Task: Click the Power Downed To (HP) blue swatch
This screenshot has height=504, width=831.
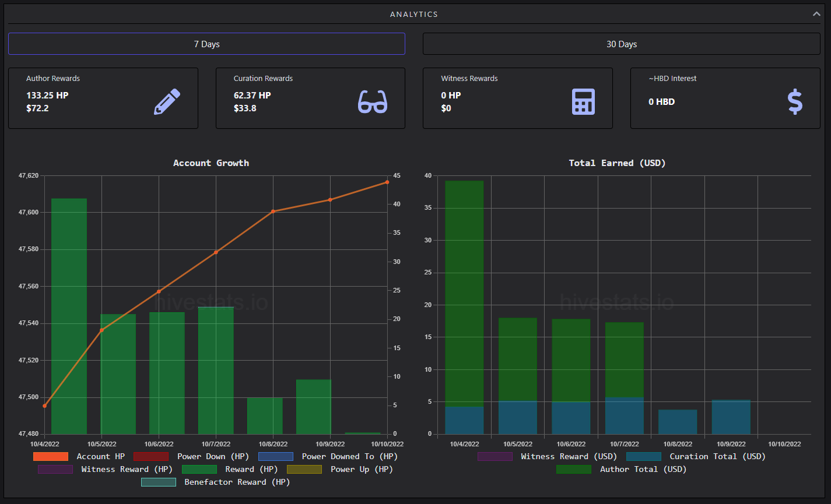Action: click(276, 456)
